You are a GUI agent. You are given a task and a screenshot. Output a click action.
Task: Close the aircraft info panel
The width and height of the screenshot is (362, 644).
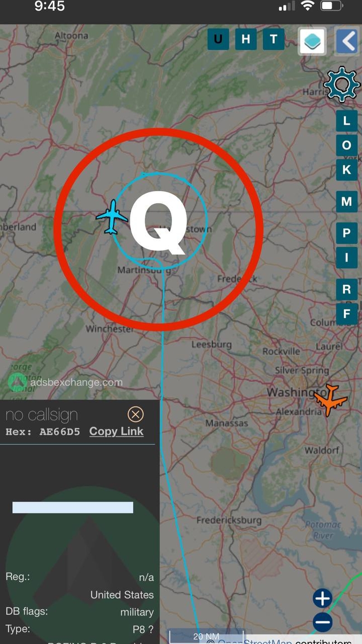[135, 414]
